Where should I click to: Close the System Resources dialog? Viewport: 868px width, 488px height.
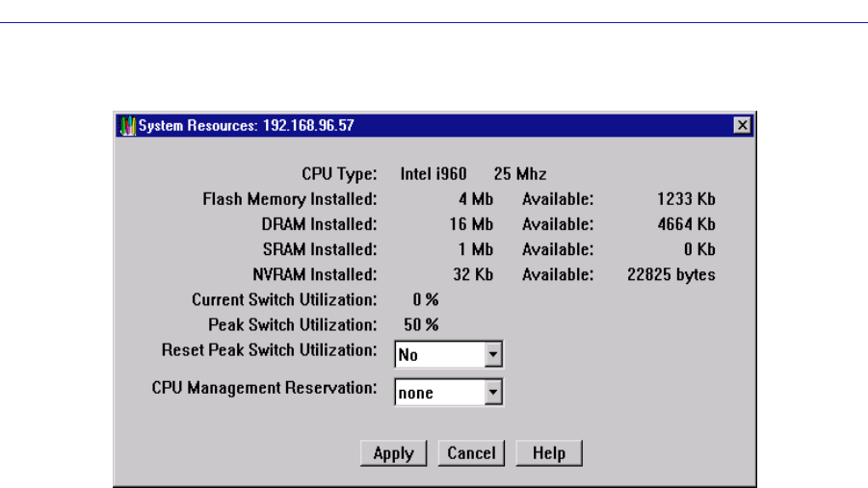point(741,125)
